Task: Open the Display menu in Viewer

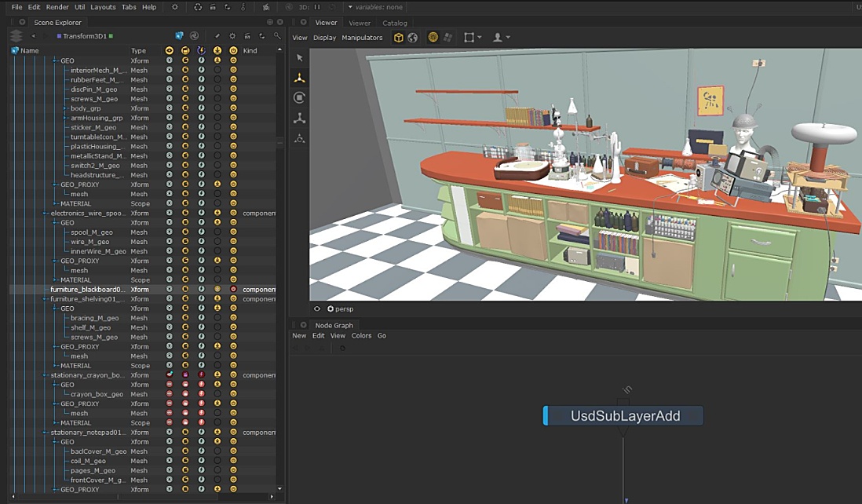Action: tap(324, 38)
